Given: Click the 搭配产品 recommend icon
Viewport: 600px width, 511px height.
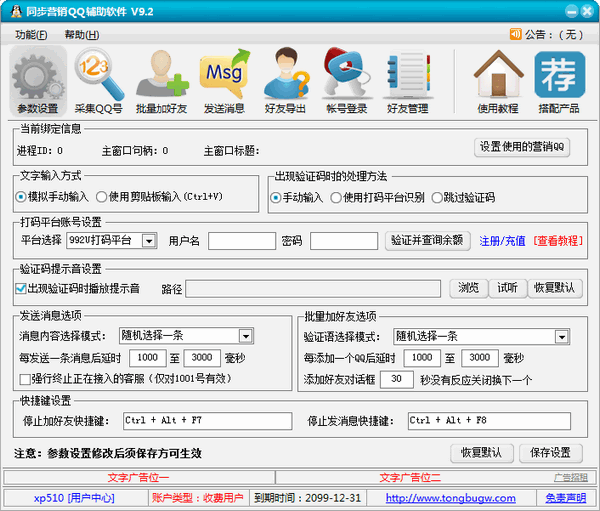Looking at the screenshot, I should tap(559, 82).
